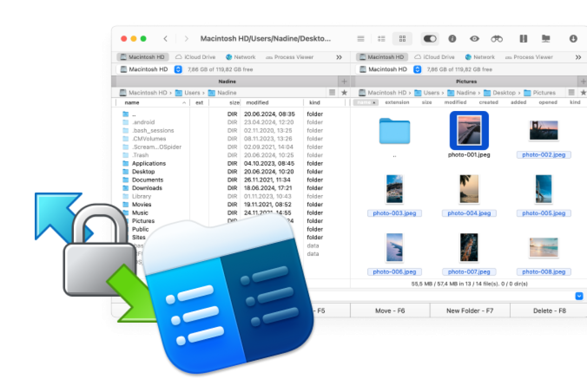Switch to brief list view mode
587x392 pixels.
click(x=382, y=39)
